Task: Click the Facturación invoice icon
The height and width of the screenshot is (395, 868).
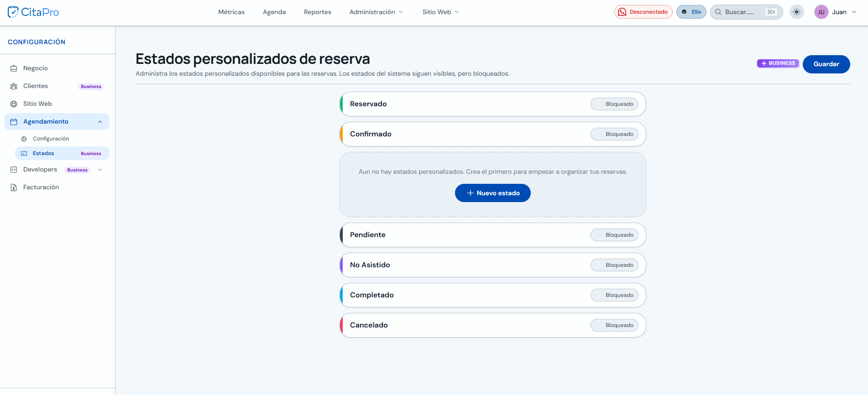Action: [x=14, y=187]
